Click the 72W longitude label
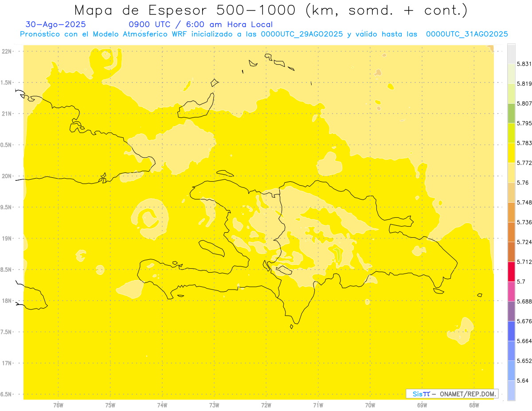The width and height of the screenshot is (532, 411). tap(266, 405)
